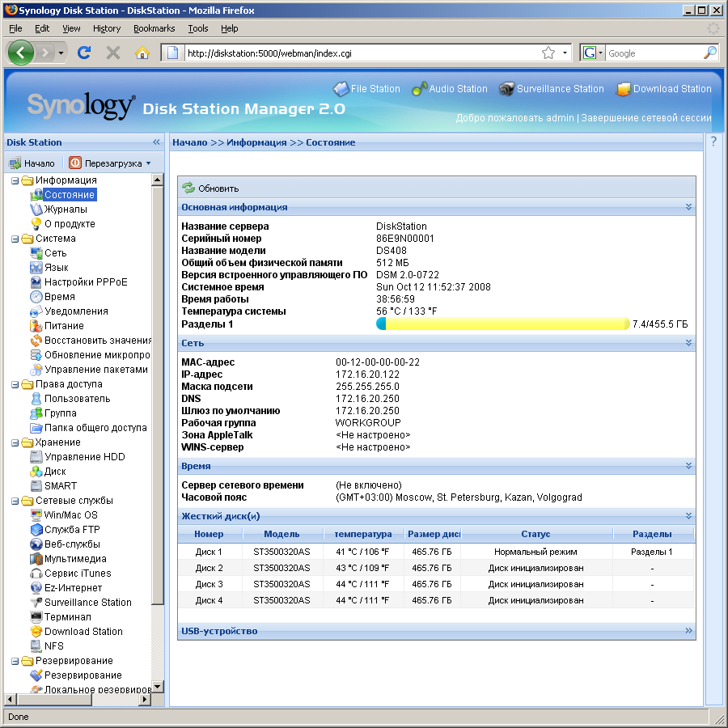The width and height of the screenshot is (728, 728).
Task: Bookmark page with the star icon
Action: 548,53
